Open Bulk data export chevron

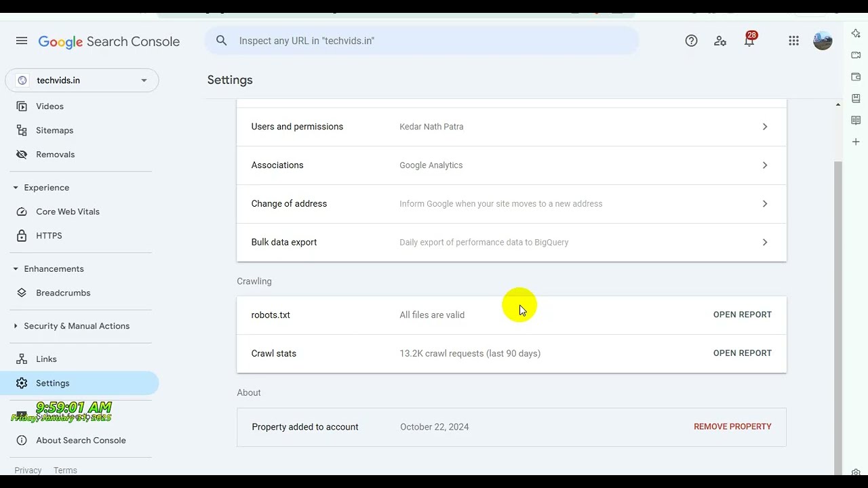[x=764, y=242]
